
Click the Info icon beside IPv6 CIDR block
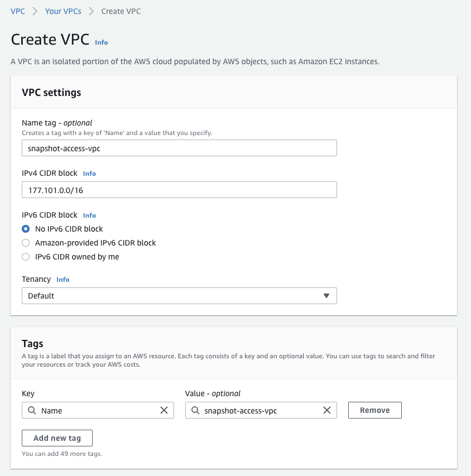click(x=89, y=215)
